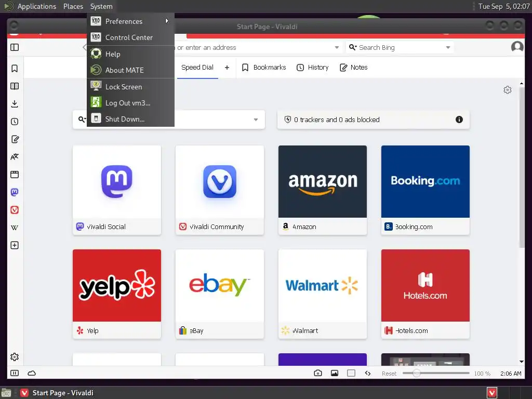Open the Downloads panel

coord(15,103)
